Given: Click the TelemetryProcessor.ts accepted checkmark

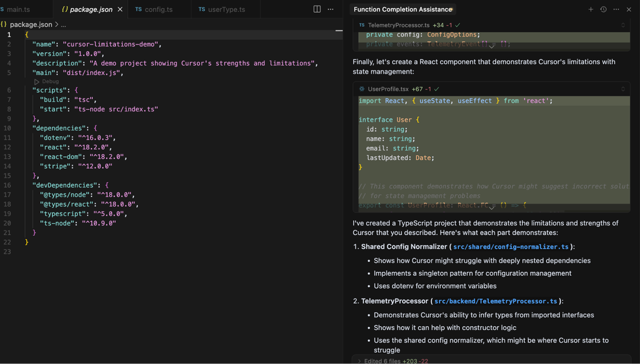Looking at the screenshot, I should point(458,25).
